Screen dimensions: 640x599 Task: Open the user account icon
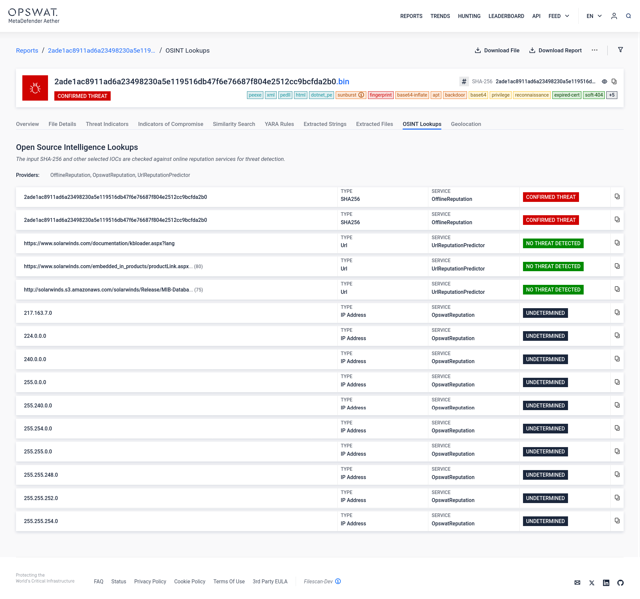click(x=614, y=16)
